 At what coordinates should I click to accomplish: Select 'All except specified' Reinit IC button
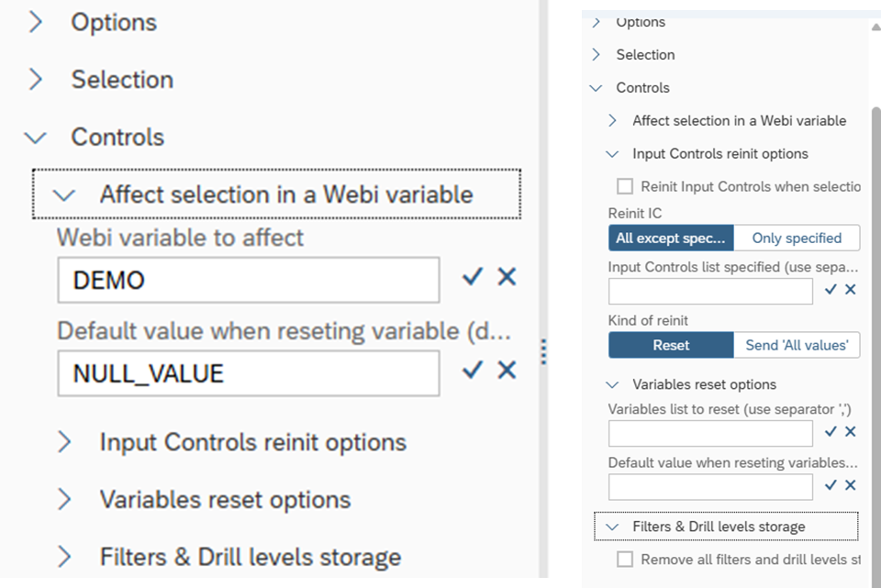[671, 238]
